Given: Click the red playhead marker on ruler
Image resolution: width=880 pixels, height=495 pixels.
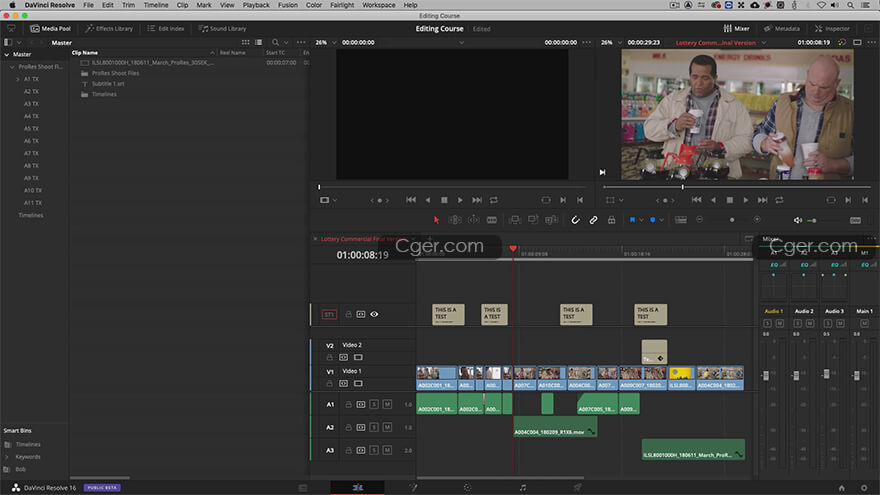Looking at the screenshot, I should tap(513, 248).
